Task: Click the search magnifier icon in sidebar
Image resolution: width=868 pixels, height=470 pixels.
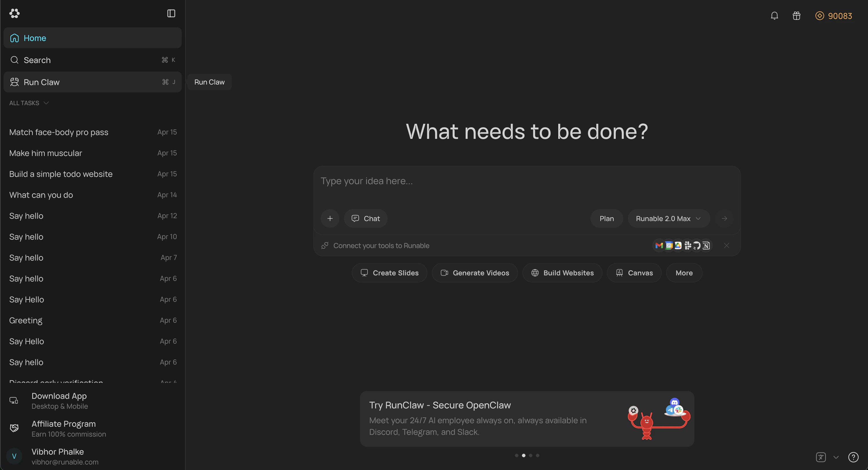Action: pyautogui.click(x=15, y=60)
